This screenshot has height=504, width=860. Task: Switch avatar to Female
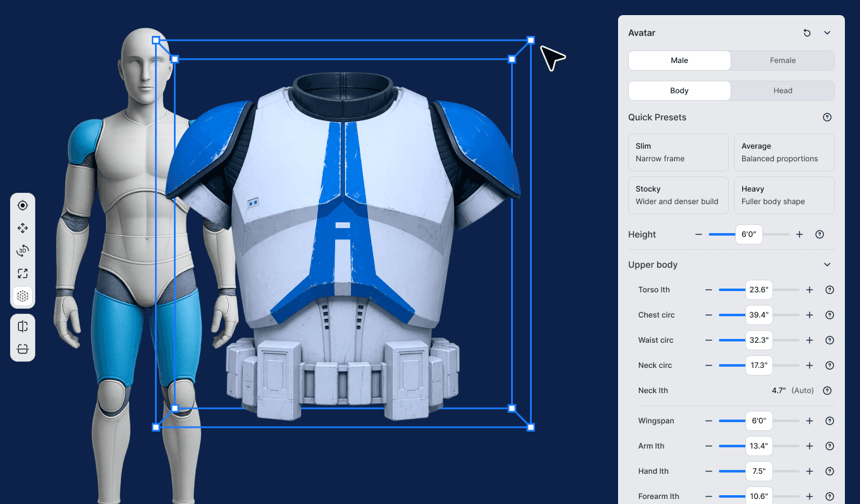pyautogui.click(x=783, y=60)
